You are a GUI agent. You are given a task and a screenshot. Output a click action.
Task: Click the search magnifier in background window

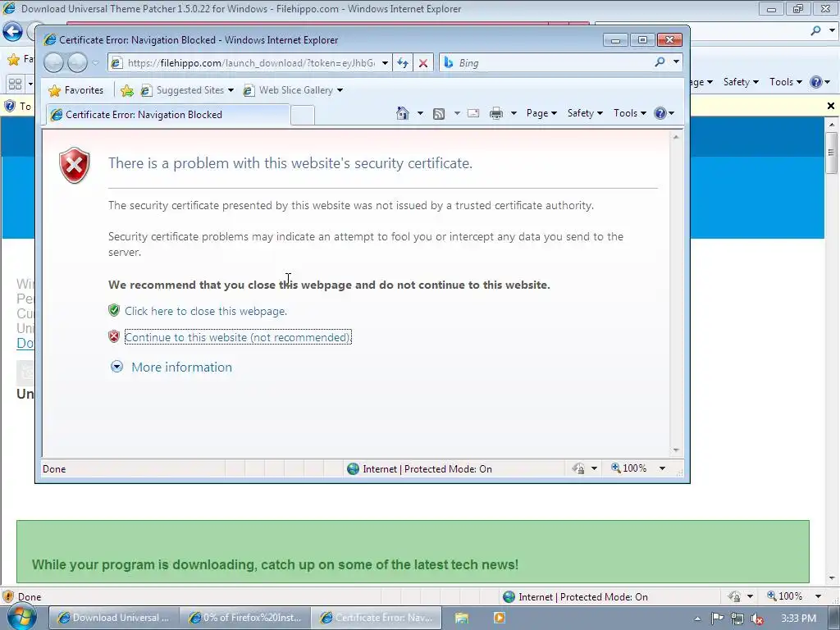pos(816,30)
